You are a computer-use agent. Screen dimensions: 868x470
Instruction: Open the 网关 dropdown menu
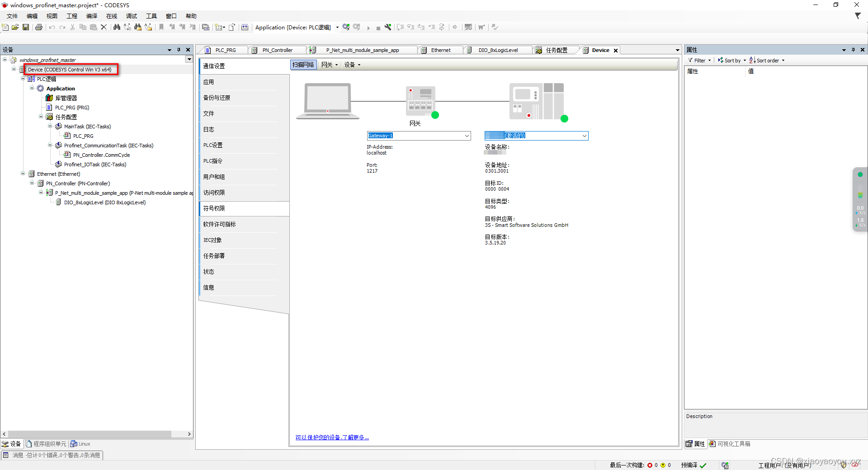[x=330, y=65]
